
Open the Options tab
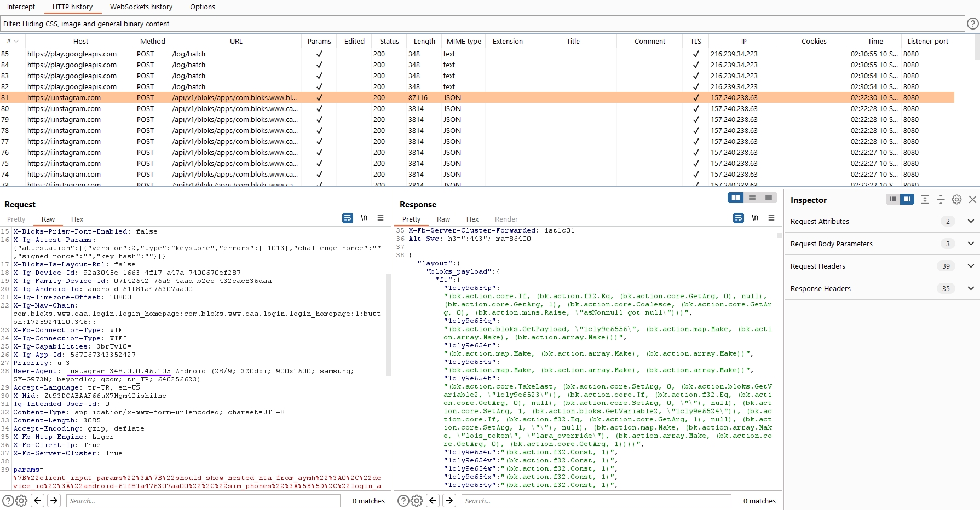(203, 7)
